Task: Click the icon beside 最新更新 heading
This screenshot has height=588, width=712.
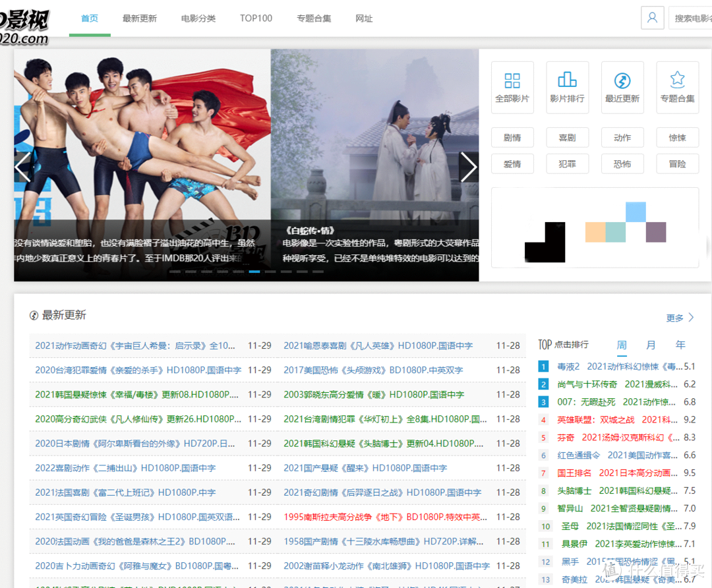Action: 34,315
